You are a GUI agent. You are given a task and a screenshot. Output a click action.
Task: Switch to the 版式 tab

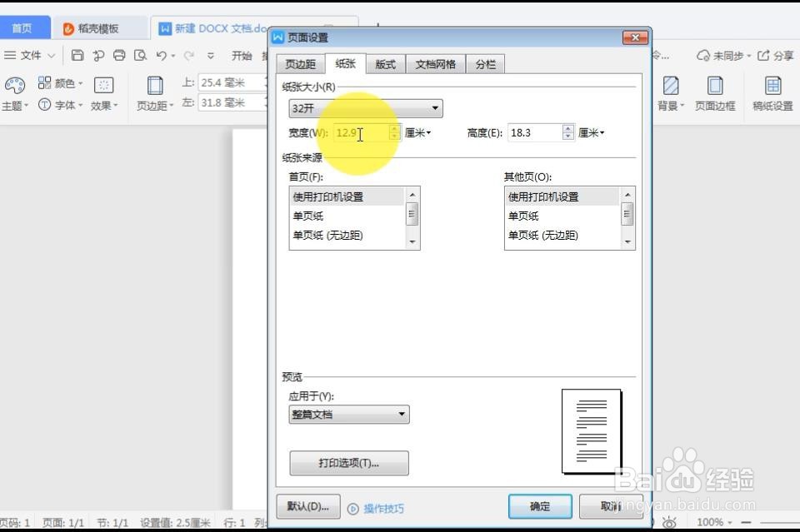tap(385, 63)
